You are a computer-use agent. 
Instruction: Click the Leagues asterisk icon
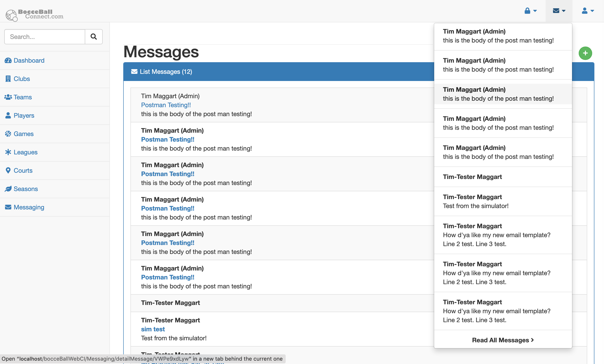[8, 152]
